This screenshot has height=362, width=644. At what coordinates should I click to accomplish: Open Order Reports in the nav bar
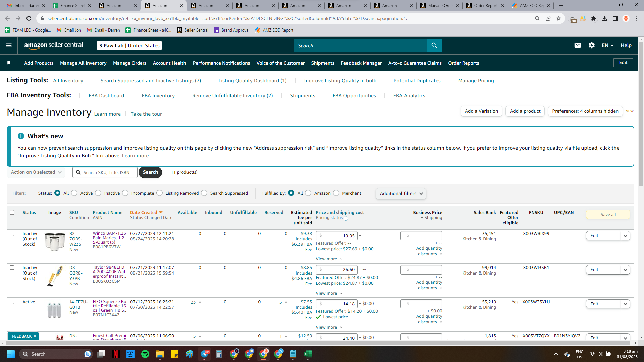[464, 63]
